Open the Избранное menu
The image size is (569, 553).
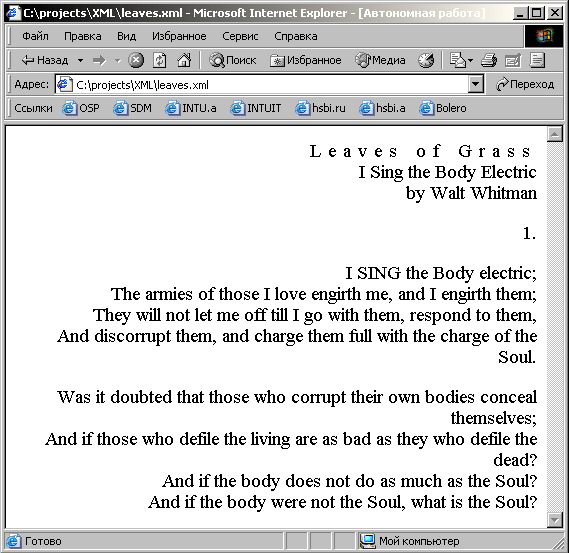coord(179,36)
